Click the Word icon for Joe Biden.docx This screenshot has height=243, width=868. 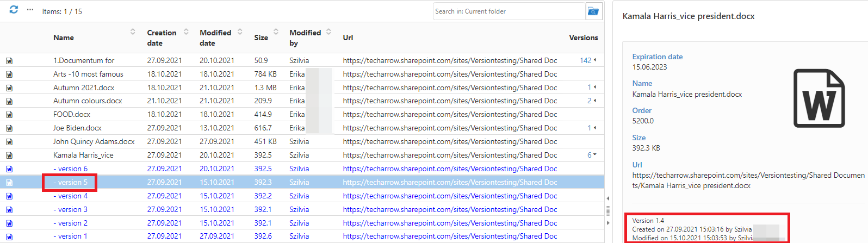pos(9,128)
